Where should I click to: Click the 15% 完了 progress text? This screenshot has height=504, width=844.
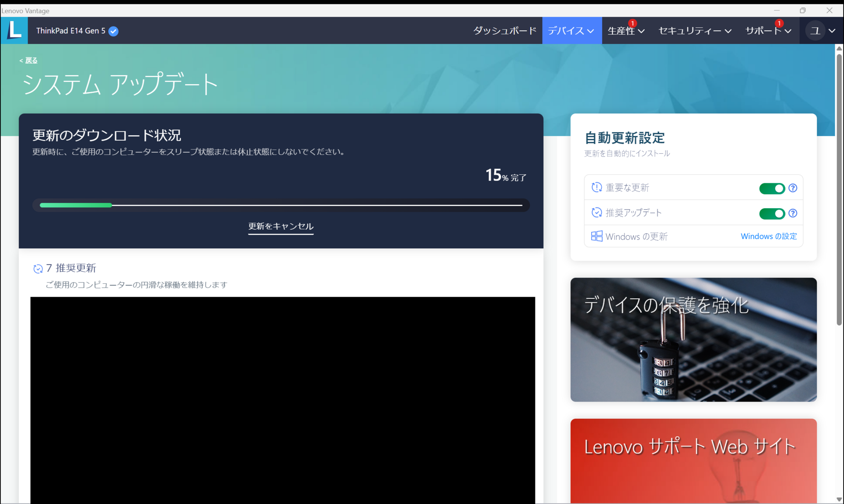(506, 175)
